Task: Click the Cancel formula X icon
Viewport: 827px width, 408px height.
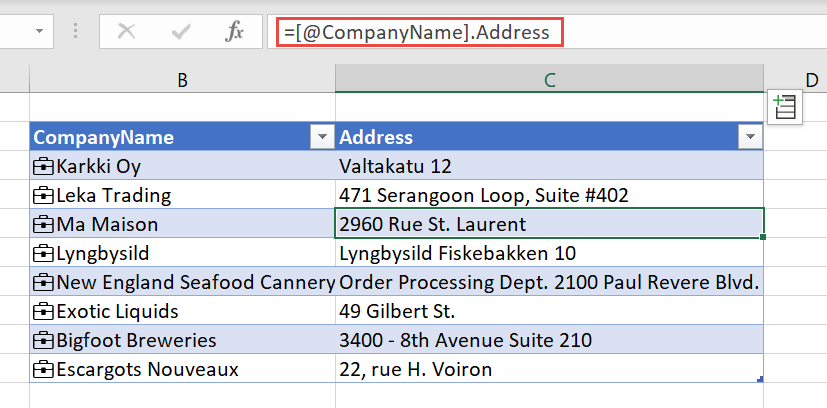Action: 127,32
